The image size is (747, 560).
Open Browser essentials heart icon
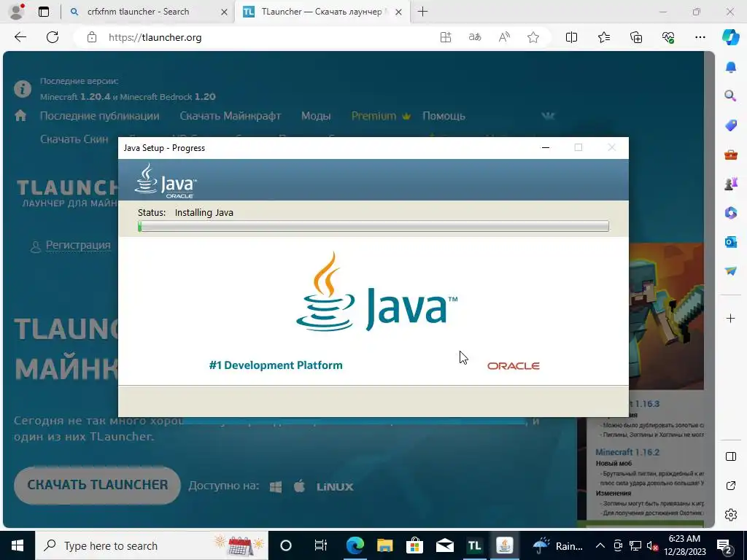click(668, 37)
